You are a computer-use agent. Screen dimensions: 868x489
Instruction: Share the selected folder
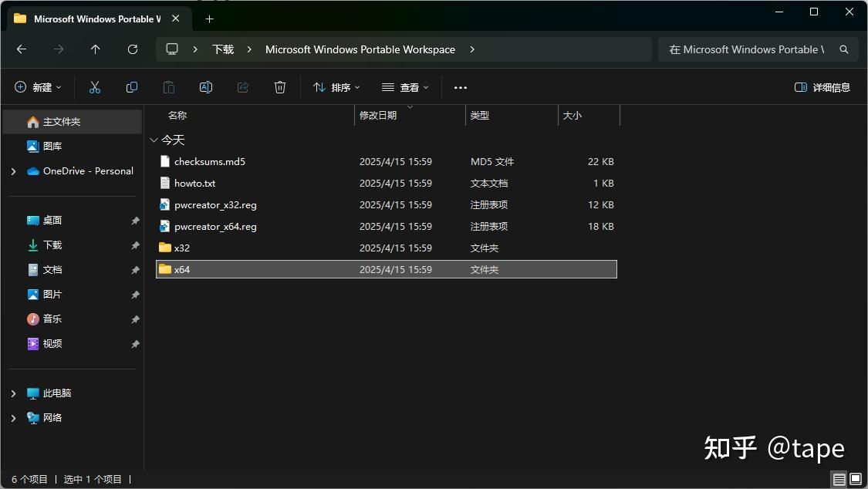pos(242,86)
